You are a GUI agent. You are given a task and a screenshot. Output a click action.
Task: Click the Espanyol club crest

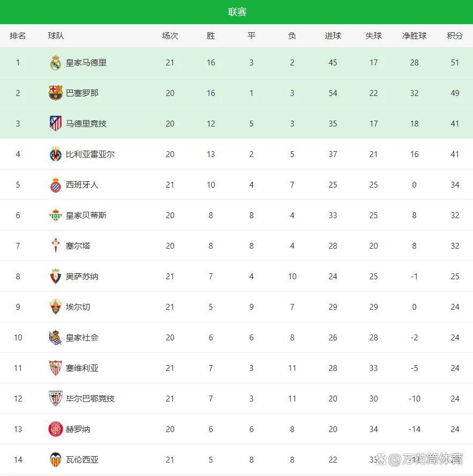tap(56, 185)
